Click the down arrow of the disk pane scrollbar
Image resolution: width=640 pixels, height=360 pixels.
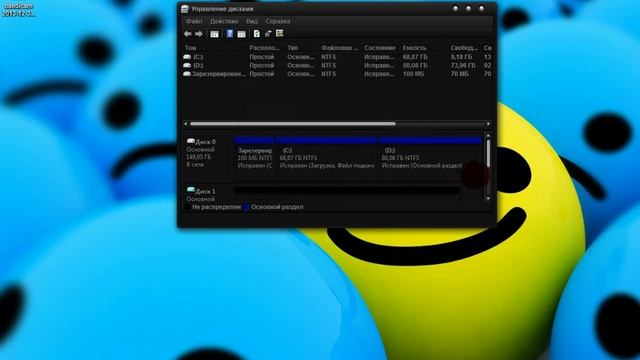tap(488, 198)
